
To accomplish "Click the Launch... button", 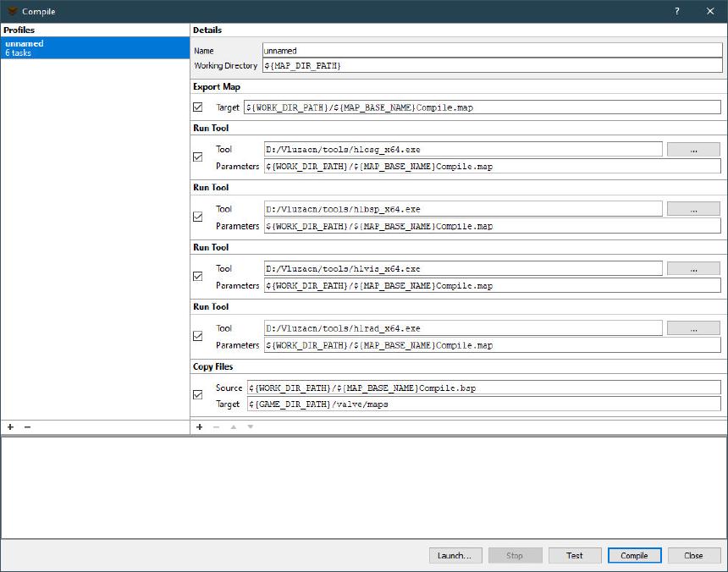I will coord(455,555).
